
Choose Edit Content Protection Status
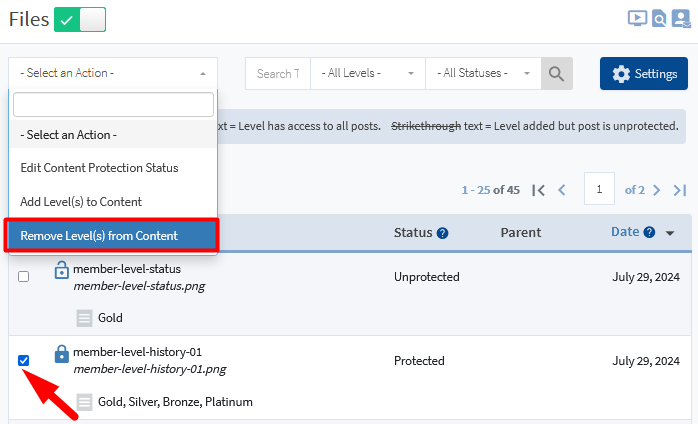114,168
